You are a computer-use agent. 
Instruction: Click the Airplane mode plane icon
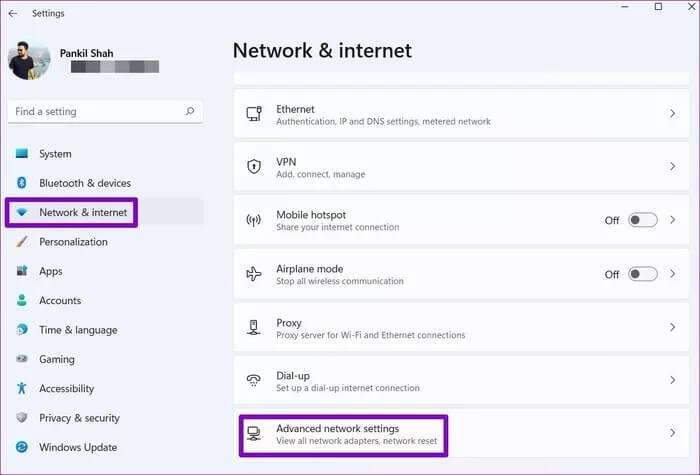[x=254, y=274]
